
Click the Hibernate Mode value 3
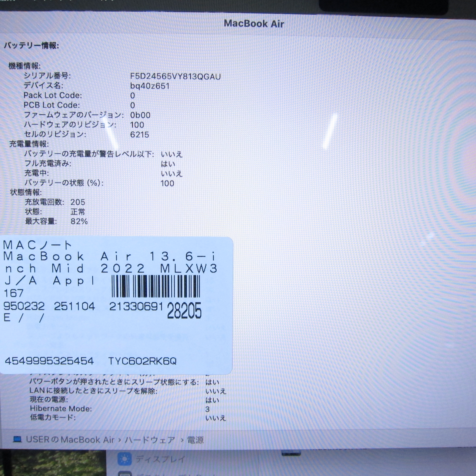click(207, 409)
